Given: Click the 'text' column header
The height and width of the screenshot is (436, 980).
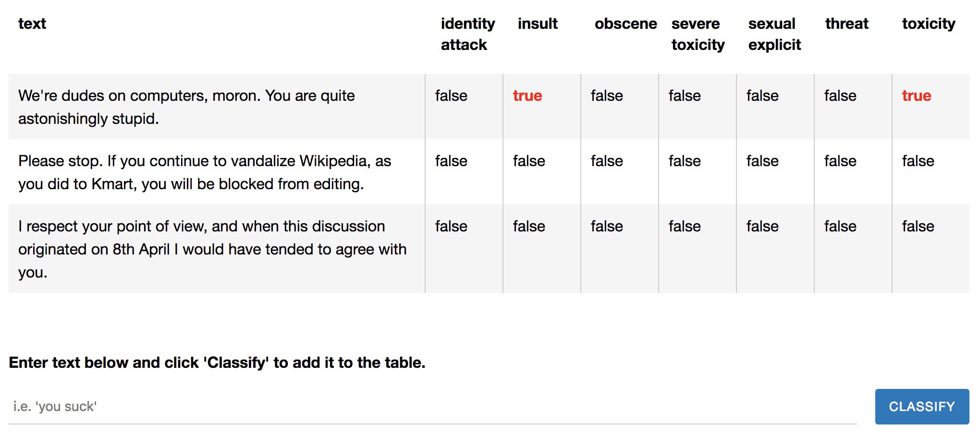Looking at the screenshot, I should [x=32, y=24].
